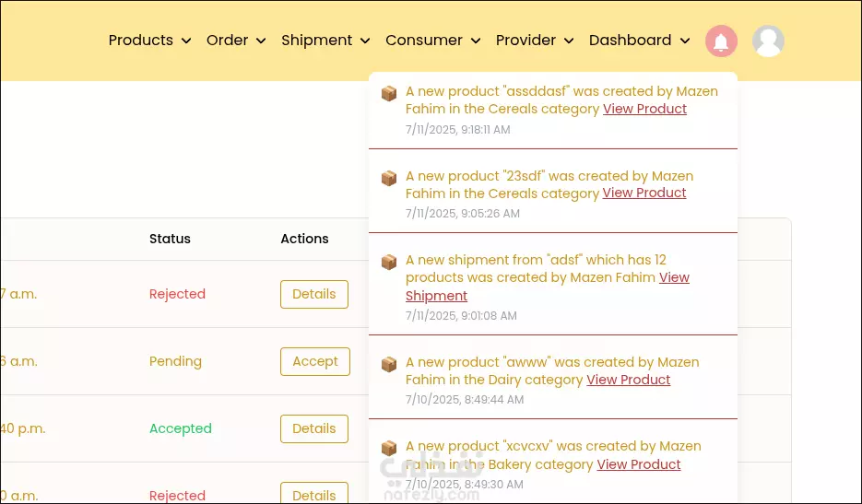
Task: Click the user profile avatar icon
Action: tap(768, 41)
